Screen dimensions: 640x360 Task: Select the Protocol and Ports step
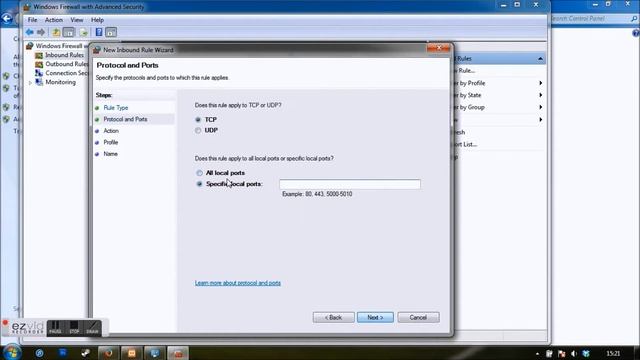click(125, 119)
